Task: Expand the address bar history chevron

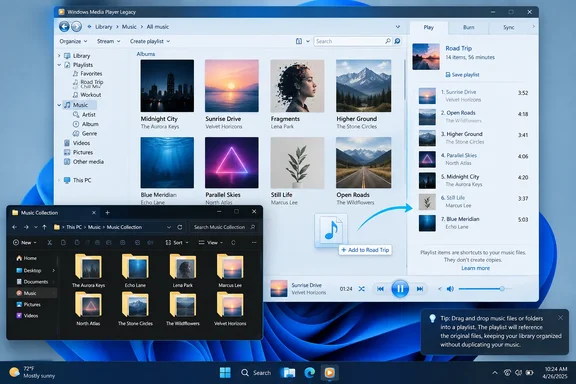Action: pos(397,27)
